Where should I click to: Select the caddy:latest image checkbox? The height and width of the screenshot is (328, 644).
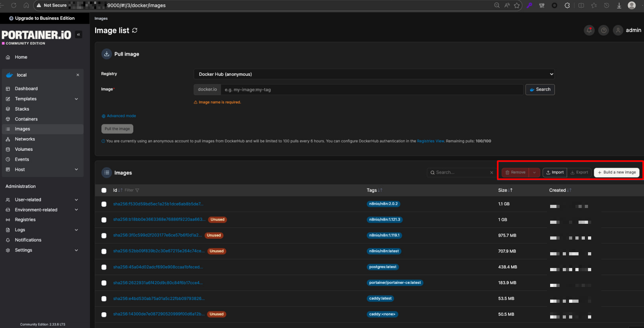pos(104,299)
